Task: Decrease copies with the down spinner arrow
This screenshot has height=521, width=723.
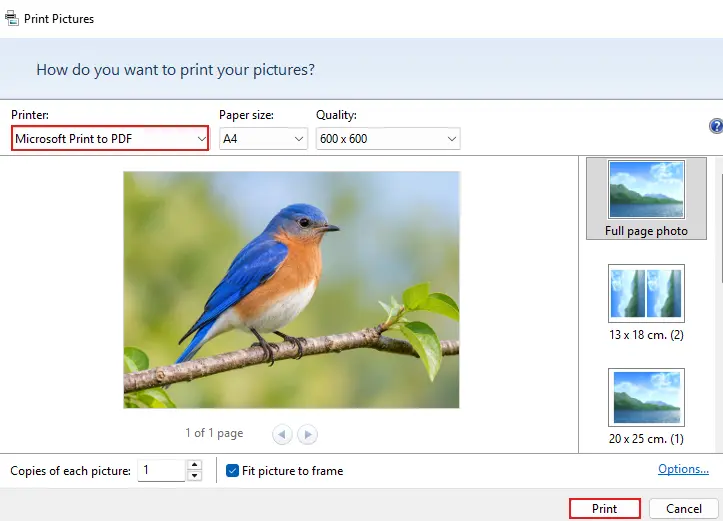Action: [x=195, y=475]
